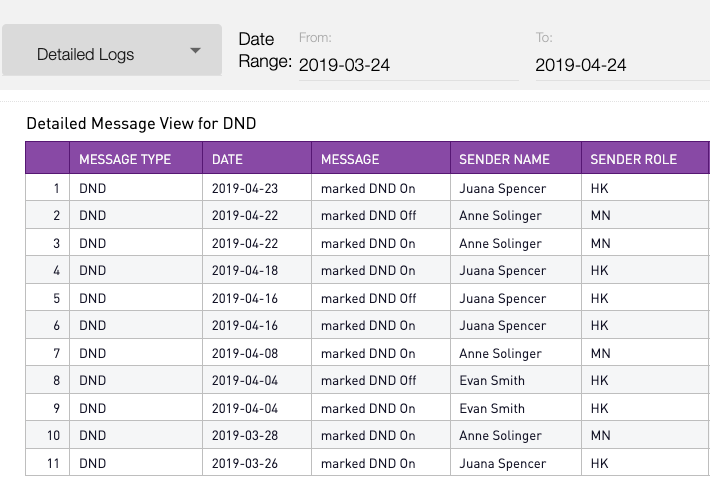This screenshot has width=710, height=477.
Task: Sort by SENDER ROLE column header
Action: pyautogui.click(x=633, y=159)
